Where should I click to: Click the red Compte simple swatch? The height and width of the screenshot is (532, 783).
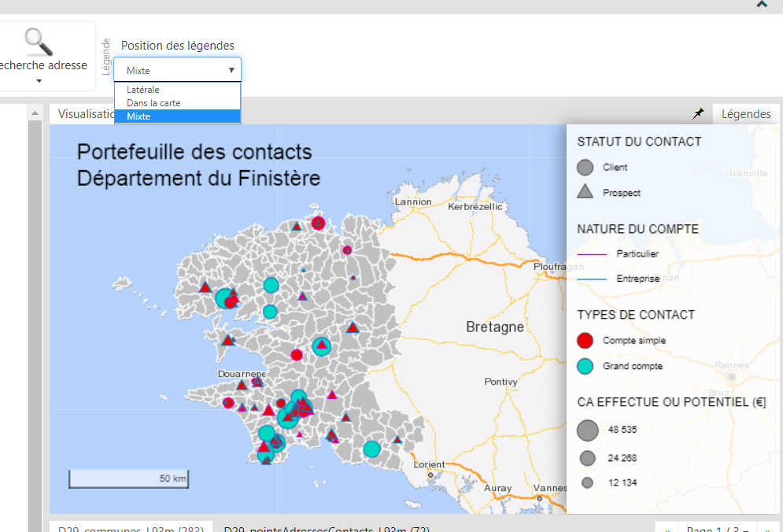585,341
